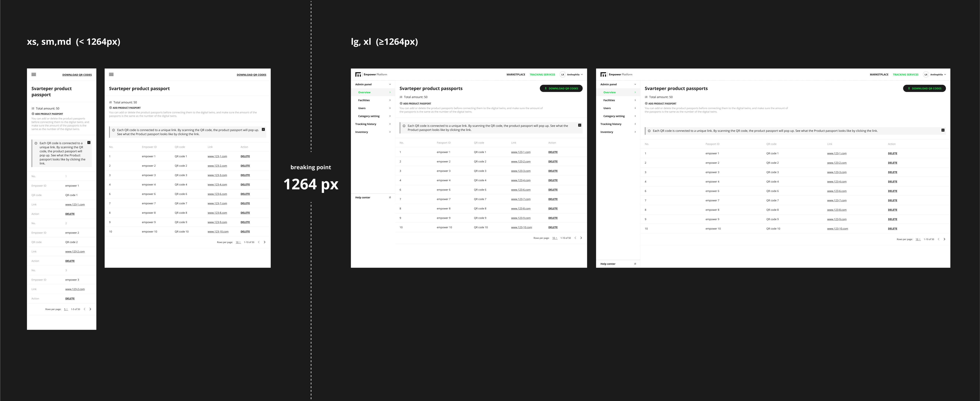Select Facilities in the widest desktop sidebar

coord(618,101)
